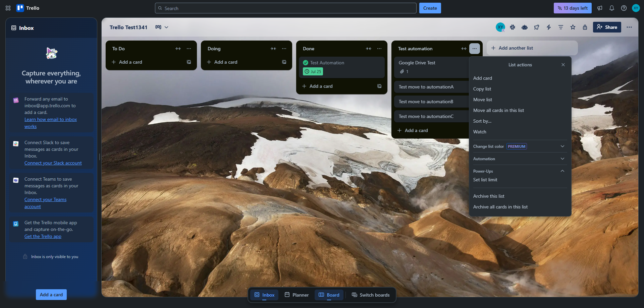Click Switch boards

pyautogui.click(x=370, y=295)
